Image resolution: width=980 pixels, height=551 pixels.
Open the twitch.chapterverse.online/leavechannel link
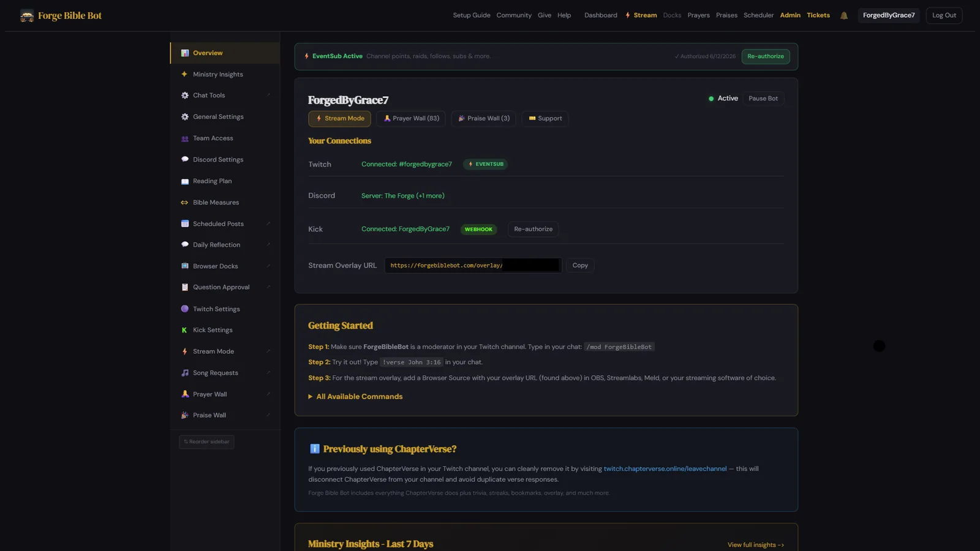665,469
